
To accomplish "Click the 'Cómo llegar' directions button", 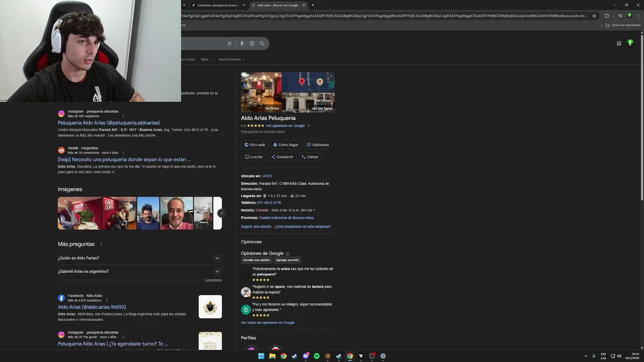I will (x=286, y=145).
